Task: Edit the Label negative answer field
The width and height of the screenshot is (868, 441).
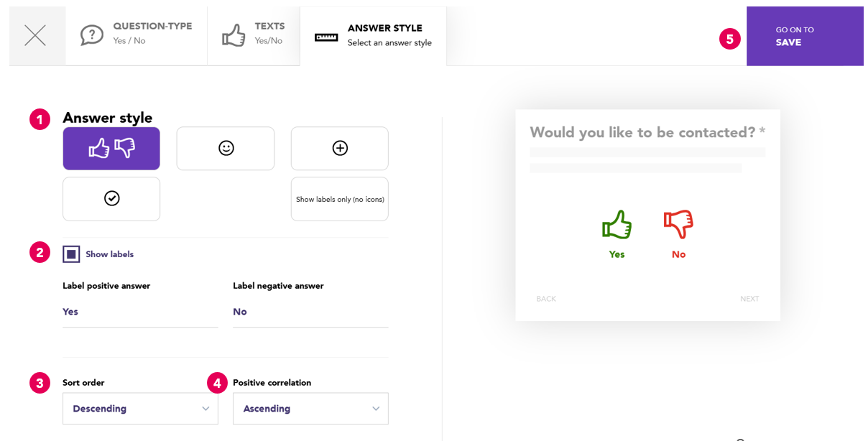Action: [310, 312]
